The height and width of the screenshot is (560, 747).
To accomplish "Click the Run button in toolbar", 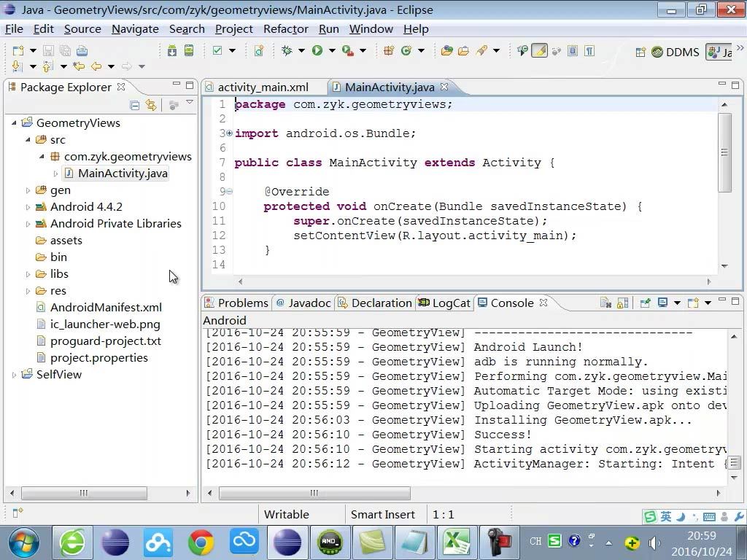I will tap(317, 51).
